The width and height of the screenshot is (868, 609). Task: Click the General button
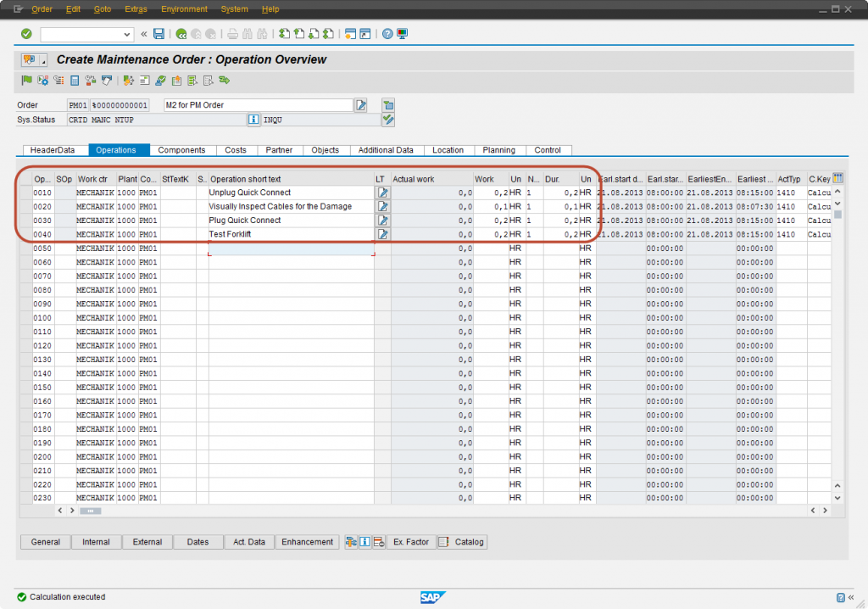[46, 541]
